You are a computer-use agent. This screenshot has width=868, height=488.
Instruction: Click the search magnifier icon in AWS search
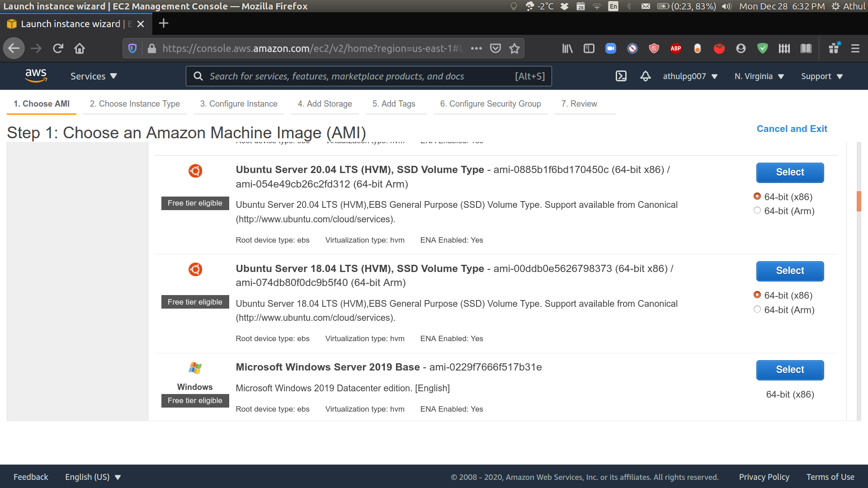198,76
